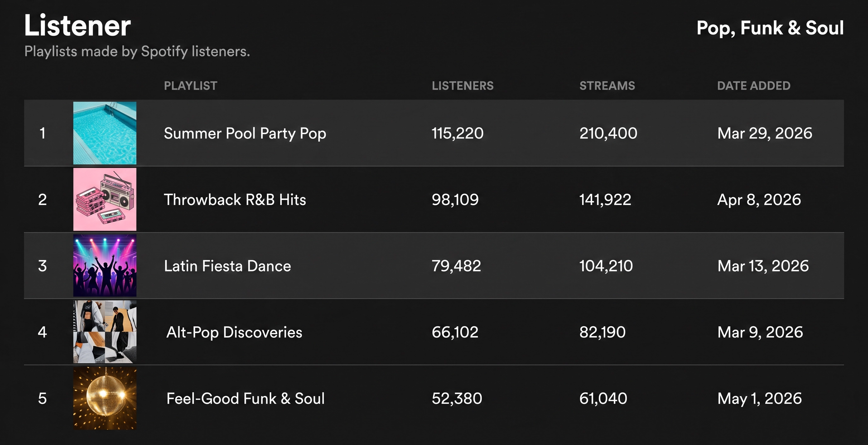The image size is (868, 445).
Task: Sort by the STREAMS column header
Action: click(607, 86)
